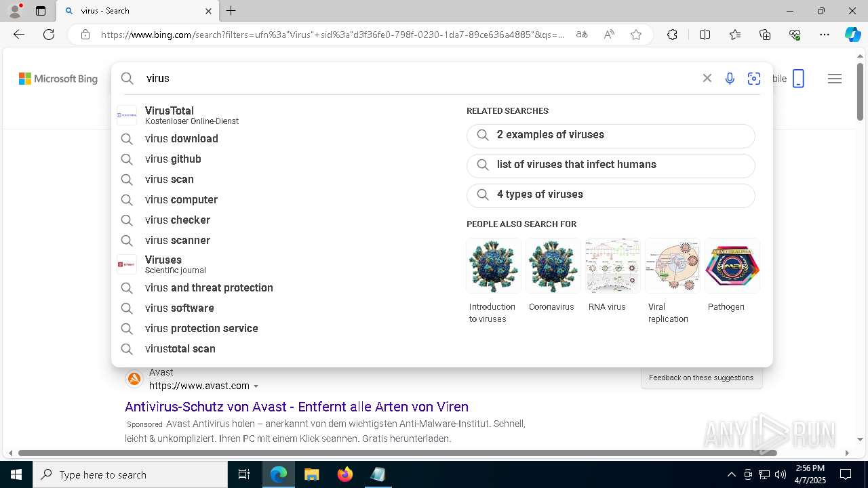Click the taskbar search box

click(x=130, y=474)
